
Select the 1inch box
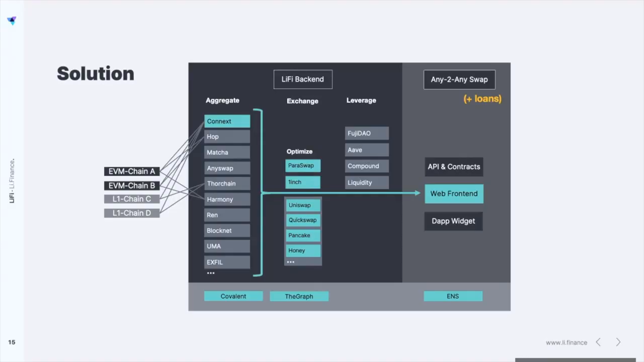(303, 182)
